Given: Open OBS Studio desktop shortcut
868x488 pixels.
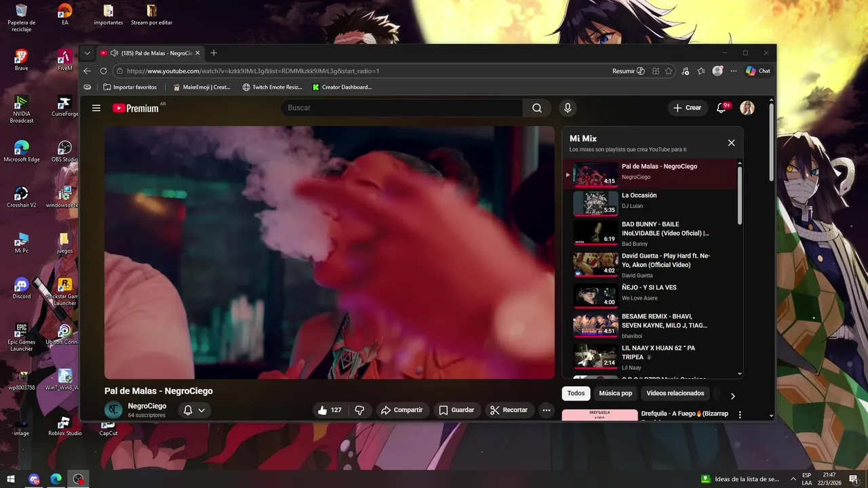Looking at the screenshot, I should click(64, 152).
